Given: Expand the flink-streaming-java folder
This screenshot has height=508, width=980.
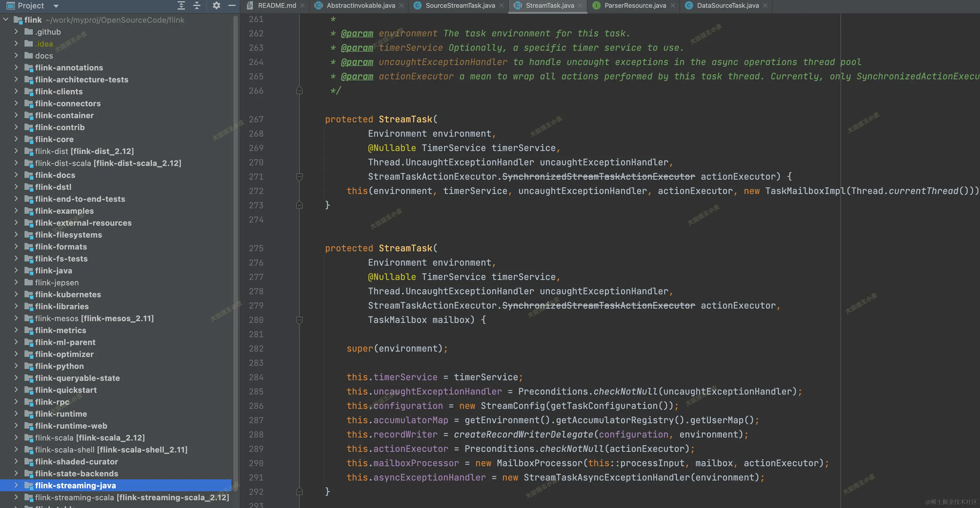Looking at the screenshot, I should [x=16, y=485].
